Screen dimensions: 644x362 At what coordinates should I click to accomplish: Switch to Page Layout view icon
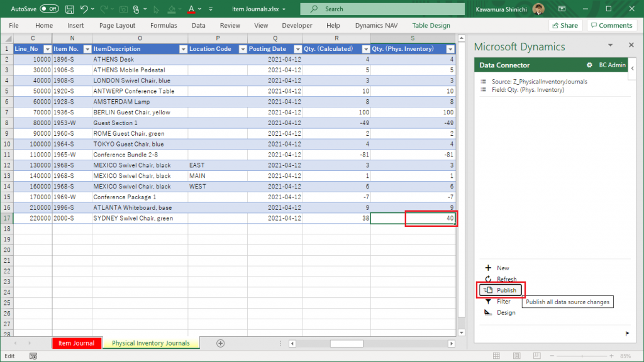(517, 356)
